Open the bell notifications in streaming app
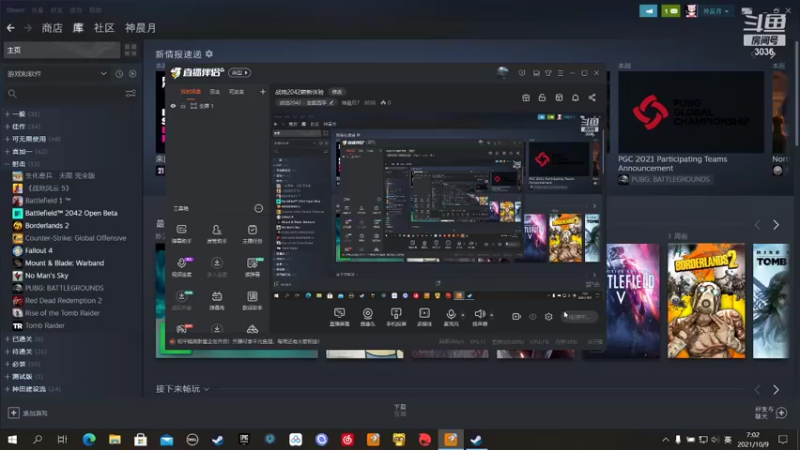Viewport: 800px width, 450px height. pos(575,97)
